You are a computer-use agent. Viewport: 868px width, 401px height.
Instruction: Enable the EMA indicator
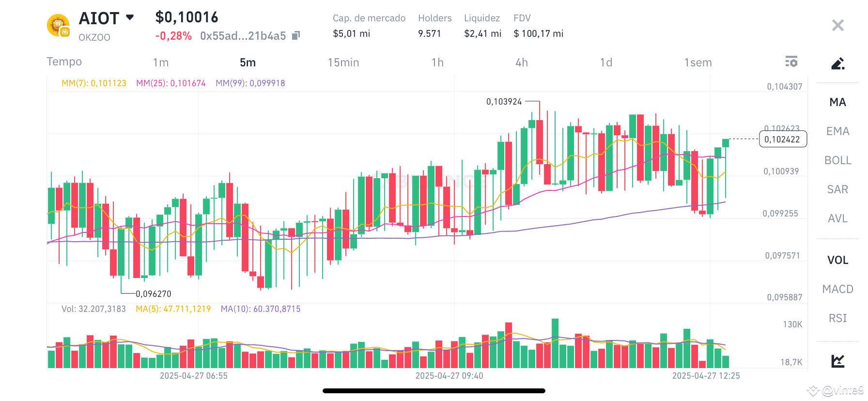[x=838, y=131]
